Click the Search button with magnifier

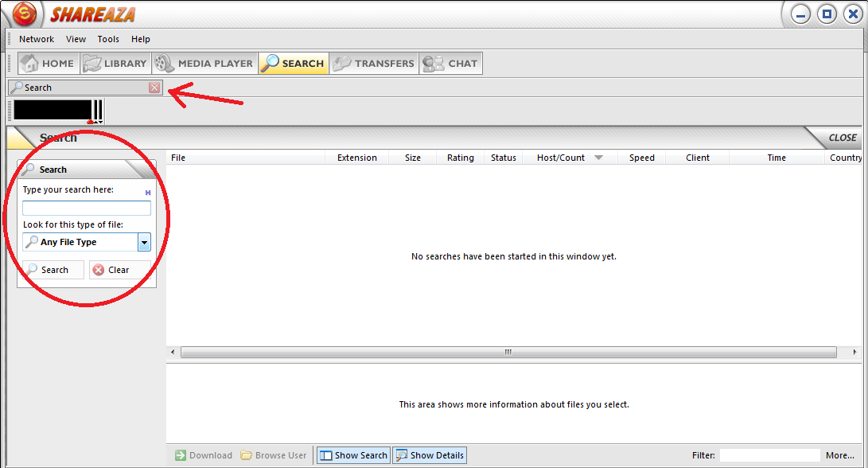[x=53, y=270]
